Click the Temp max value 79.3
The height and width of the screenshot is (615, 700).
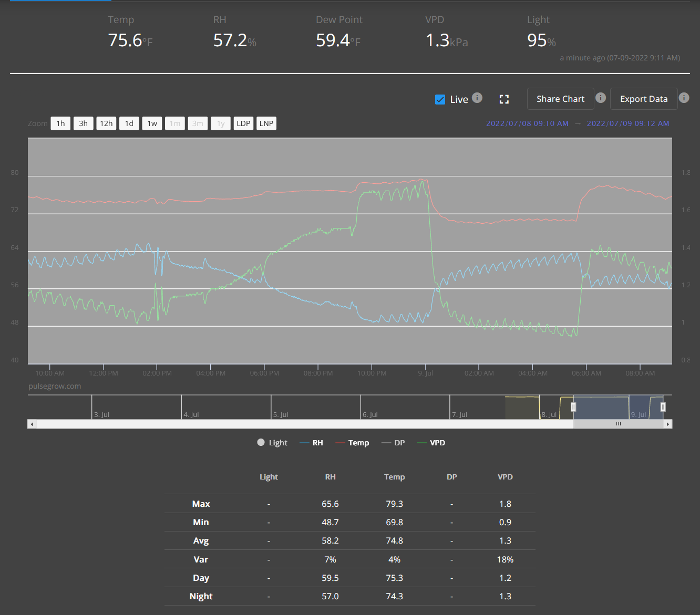pos(394,504)
